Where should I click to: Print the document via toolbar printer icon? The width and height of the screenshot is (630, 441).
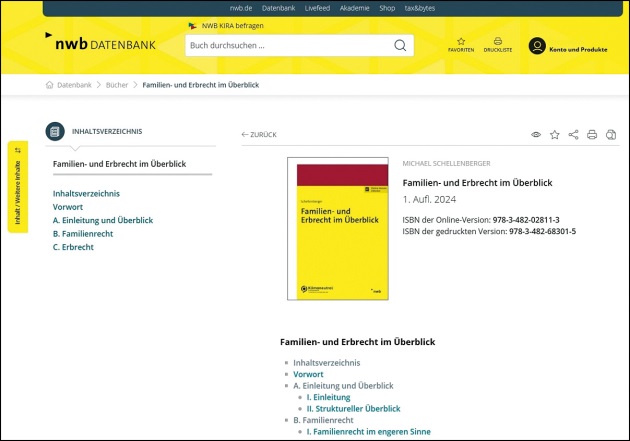pyautogui.click(x=592, y=134)
